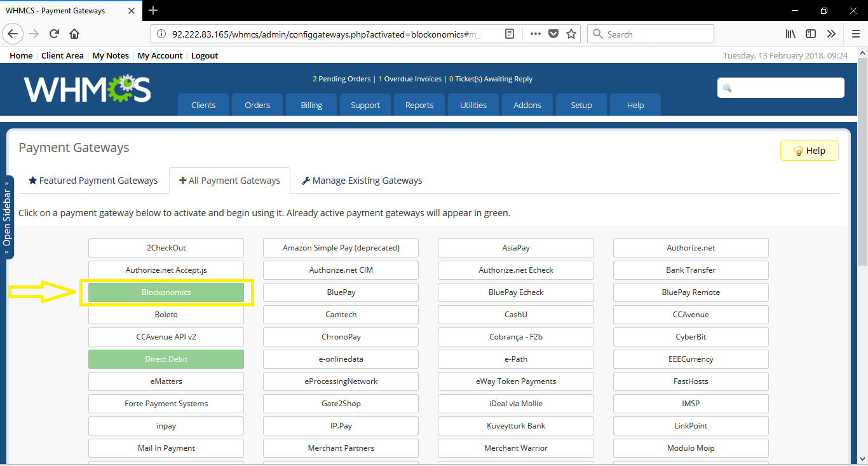868x466 pixels.
Task: Select the Direct Debit gateway
Action: coord(166,359)
